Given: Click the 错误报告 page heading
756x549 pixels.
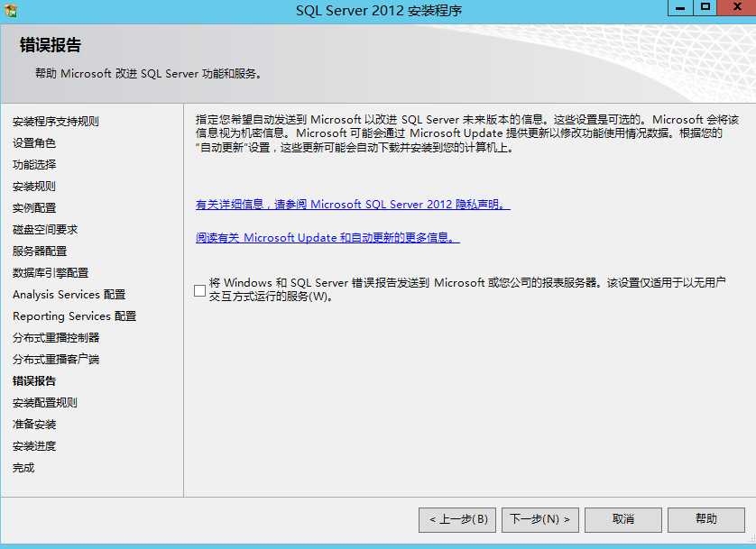Looking at the screenshot, I should (51, 45).
